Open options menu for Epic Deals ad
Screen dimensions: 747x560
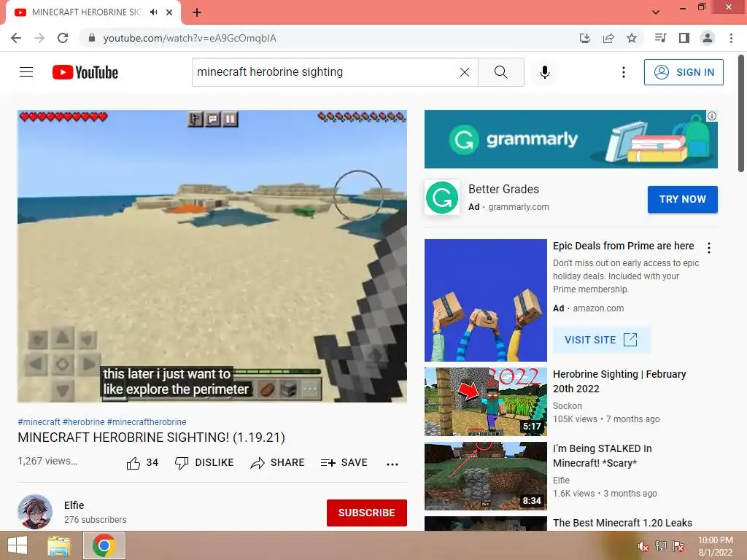click(709, 248)
